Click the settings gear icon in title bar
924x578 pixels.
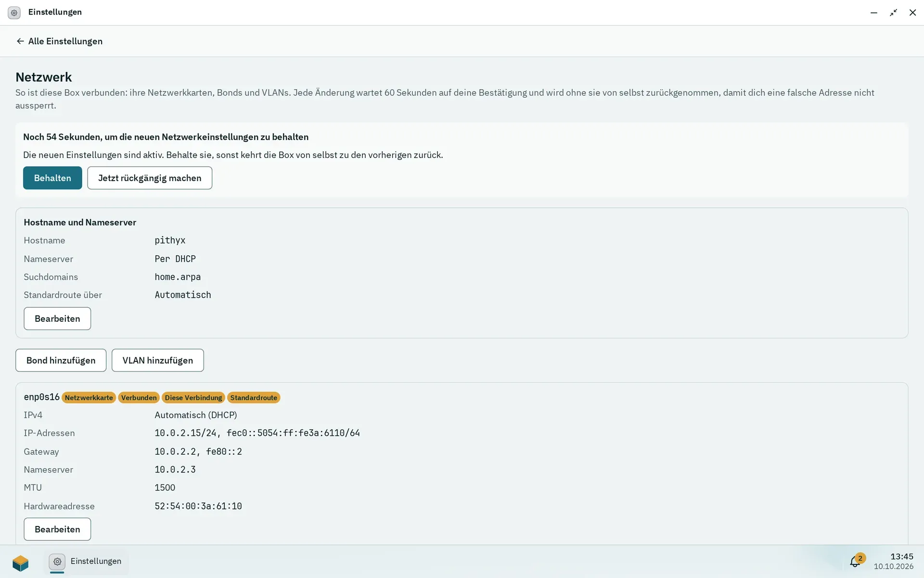(14, 13)
